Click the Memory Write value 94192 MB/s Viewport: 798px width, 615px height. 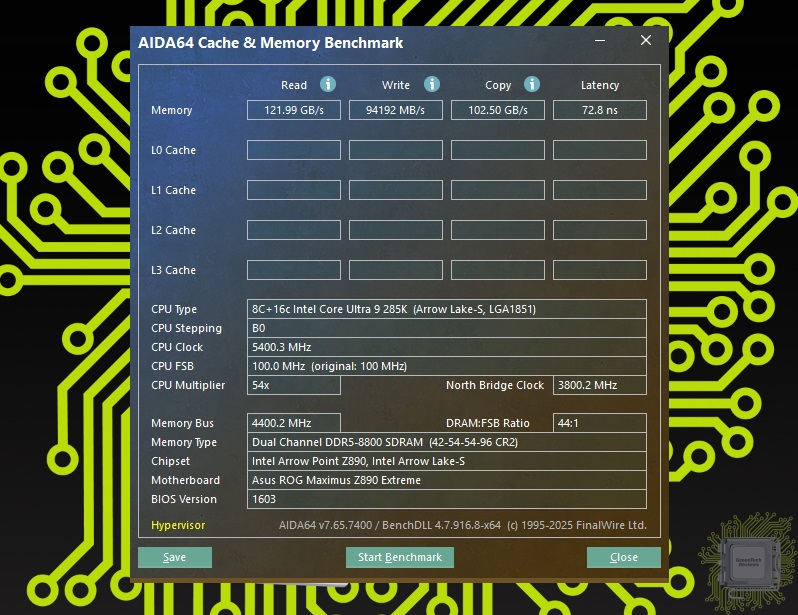point(396,110)
